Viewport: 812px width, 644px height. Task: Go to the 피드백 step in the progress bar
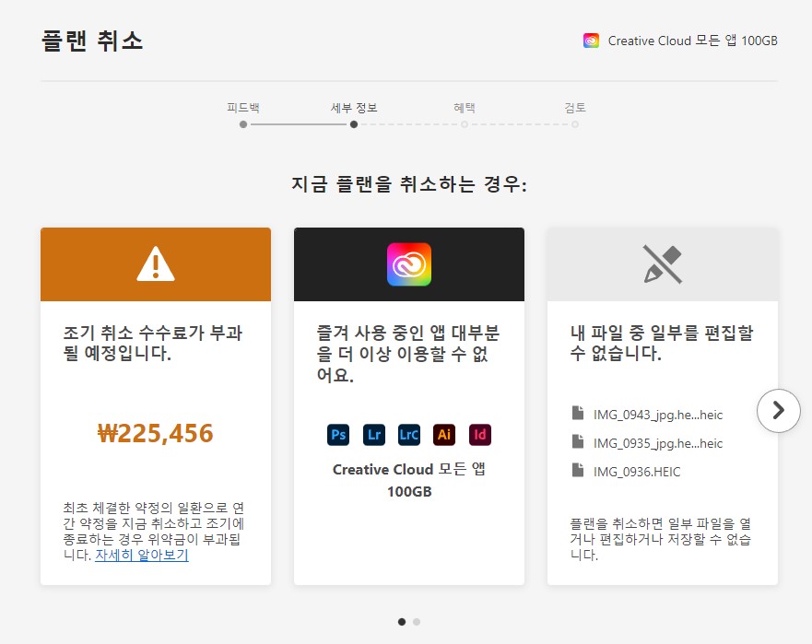tap(243, 124)
